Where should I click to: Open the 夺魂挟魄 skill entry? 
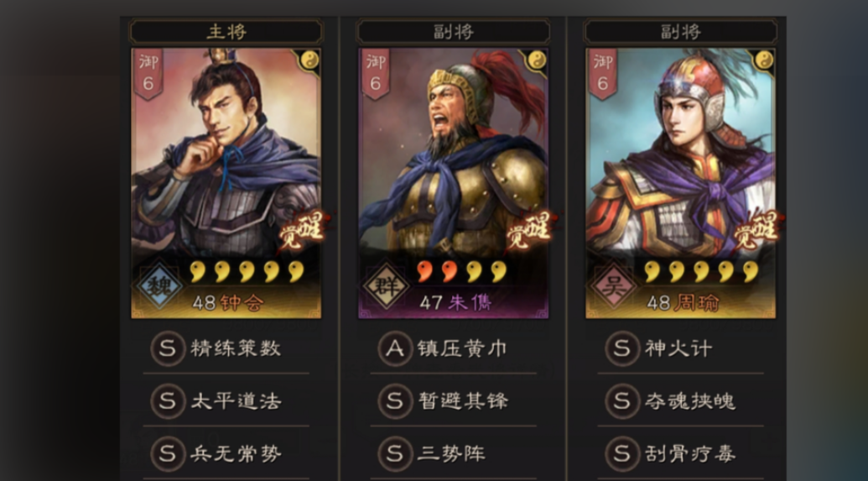click(680, 400)
